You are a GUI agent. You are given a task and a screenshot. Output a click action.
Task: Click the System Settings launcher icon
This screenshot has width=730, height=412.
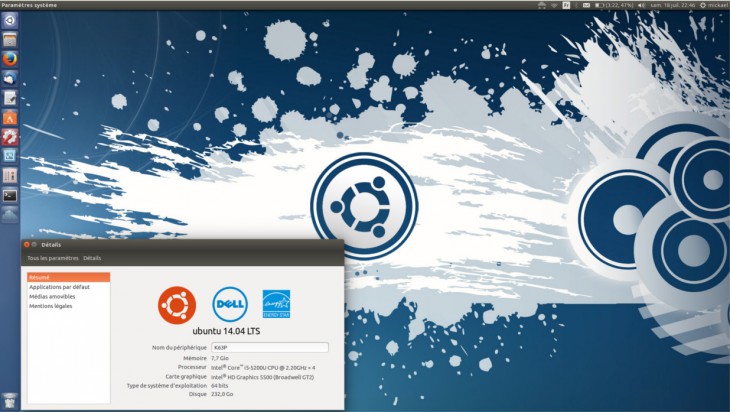[10, 137]
